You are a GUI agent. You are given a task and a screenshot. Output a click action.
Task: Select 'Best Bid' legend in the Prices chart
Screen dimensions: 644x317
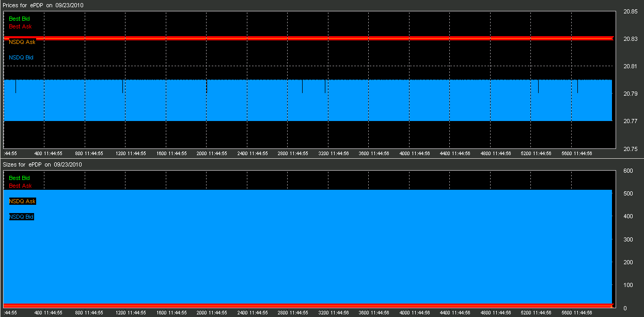pyautogui.click(x=20, y=19)
